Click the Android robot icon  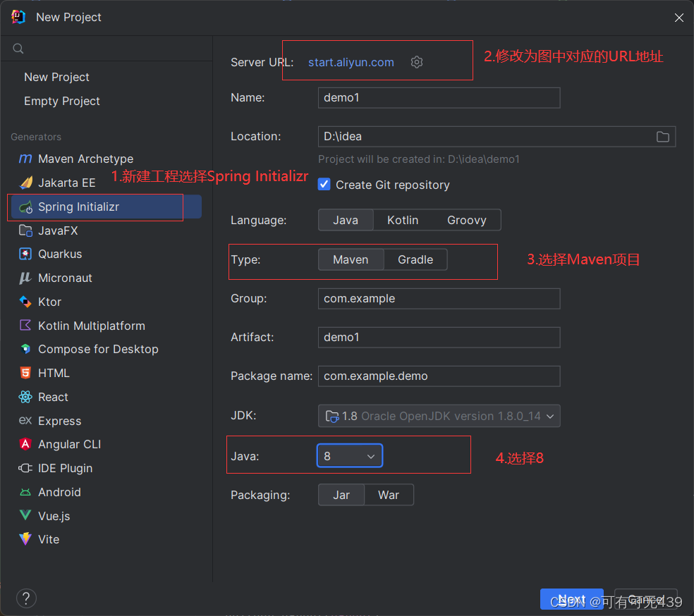coord(25,492)
